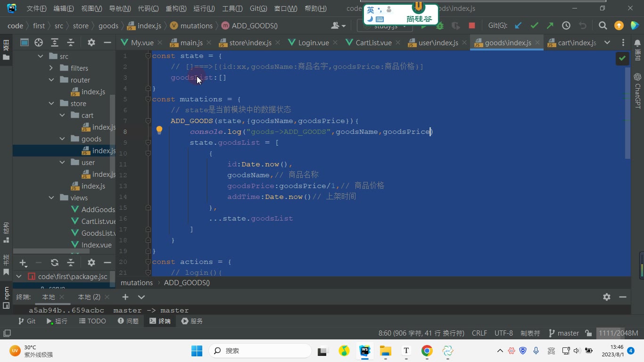This screenshot has width=644, height=362.
Task: Click the search everywhere magnifier icon
Action: pyautogui.click(x=603, y=26)
